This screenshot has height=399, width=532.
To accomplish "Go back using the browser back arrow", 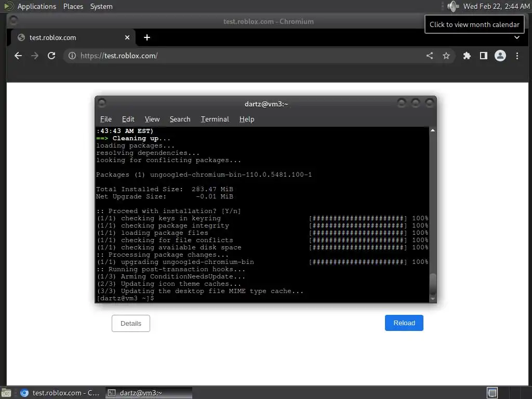I will pos(18,56).
